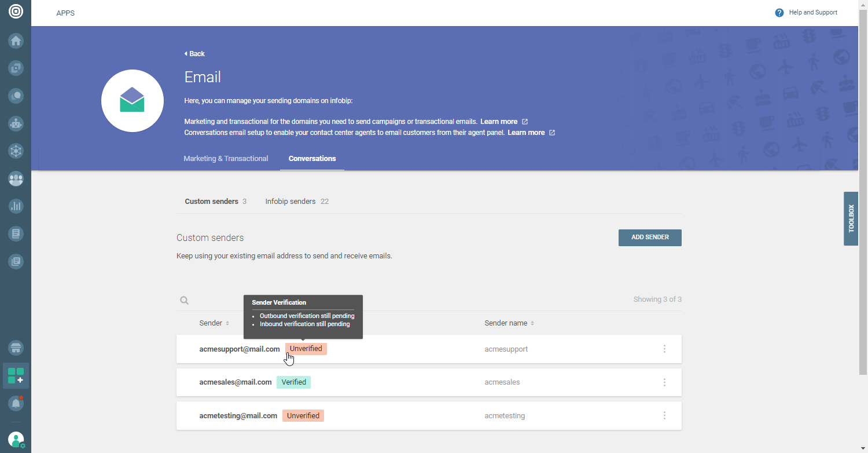Click the Apps grid icon in sidebar
Viewport: 868px width, 453px height.
[16, 375]
